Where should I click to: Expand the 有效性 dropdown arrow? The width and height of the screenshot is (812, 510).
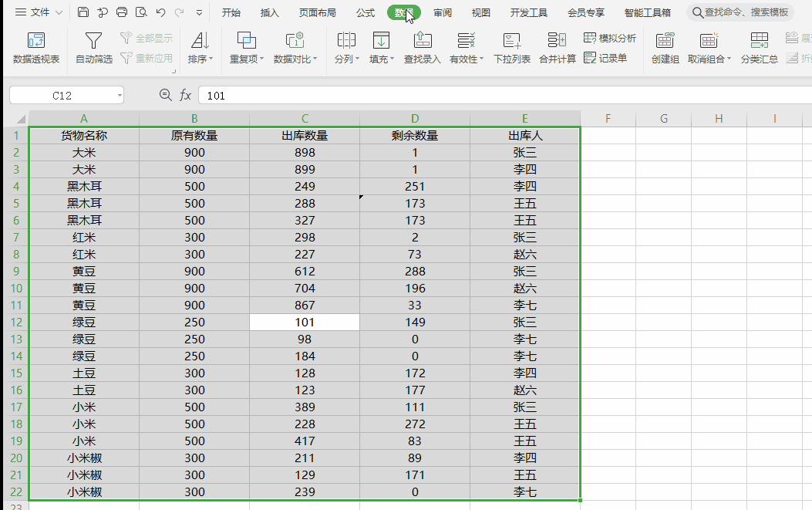[482, 59]
